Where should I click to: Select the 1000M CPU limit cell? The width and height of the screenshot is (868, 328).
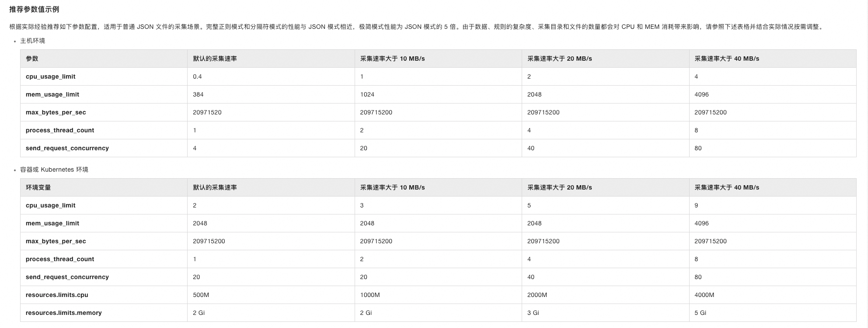click(x=370, y=295)
